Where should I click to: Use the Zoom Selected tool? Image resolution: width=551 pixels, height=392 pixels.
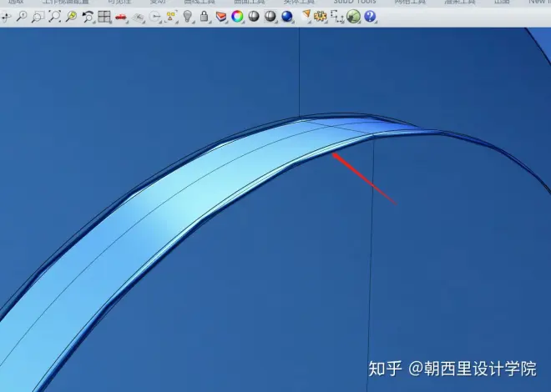71,17
